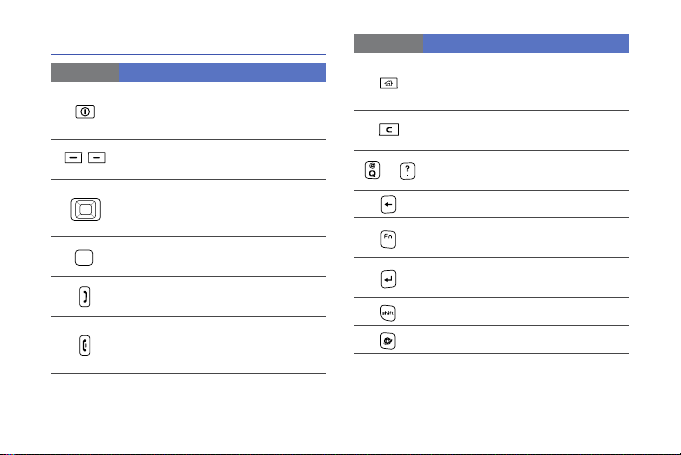
Task: Click the Q alphanumeric key icon
Action: point(372,170)
